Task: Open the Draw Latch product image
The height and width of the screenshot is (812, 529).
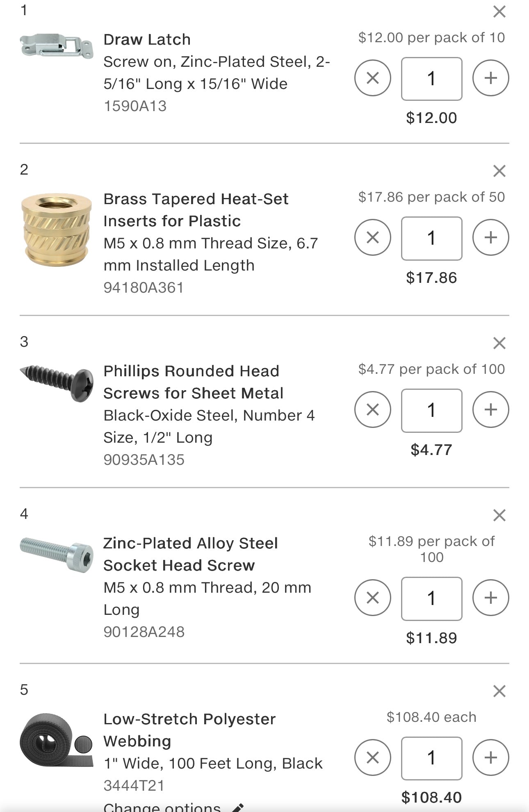Action: pos(57,45)
